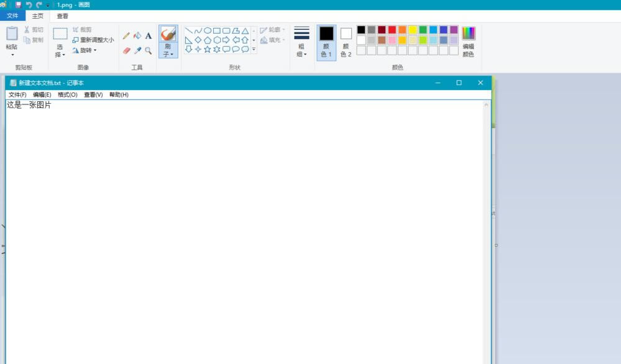
Task: Expand the 刷子 (Brushes) dropdown
Action: 168,54
